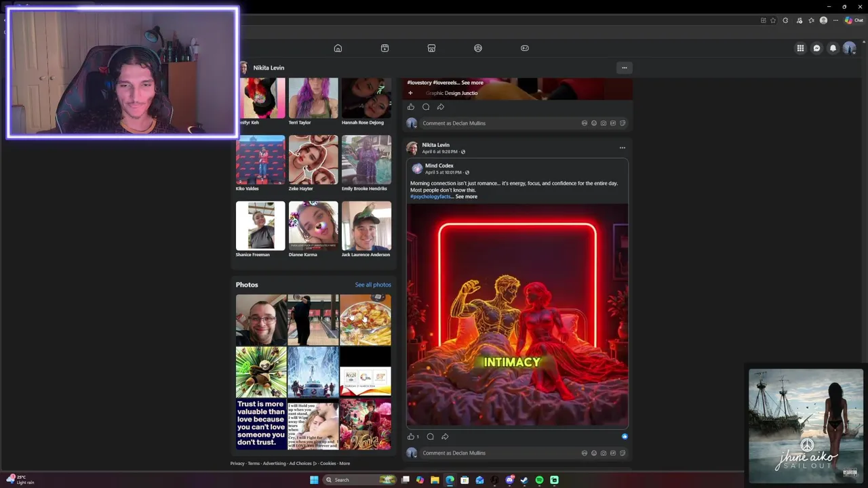Go to the Facebook Home tab
Viewport: 868px width, 488px height.
[338, 48]
